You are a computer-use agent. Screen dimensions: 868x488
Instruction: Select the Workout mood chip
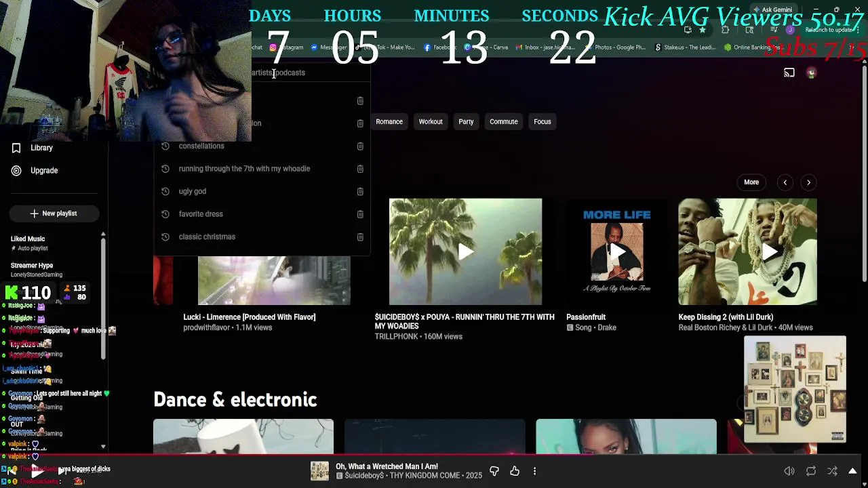tap(431, 122)
